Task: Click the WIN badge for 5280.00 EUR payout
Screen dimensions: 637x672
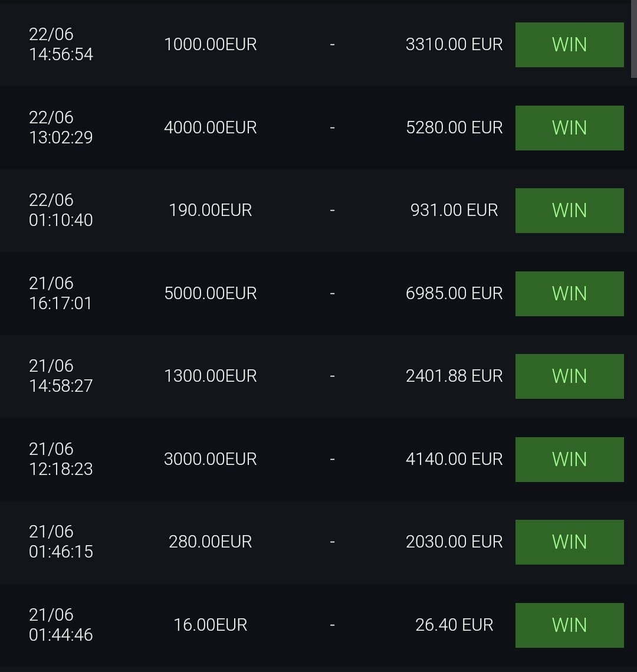Action: (x=569, y=128)
